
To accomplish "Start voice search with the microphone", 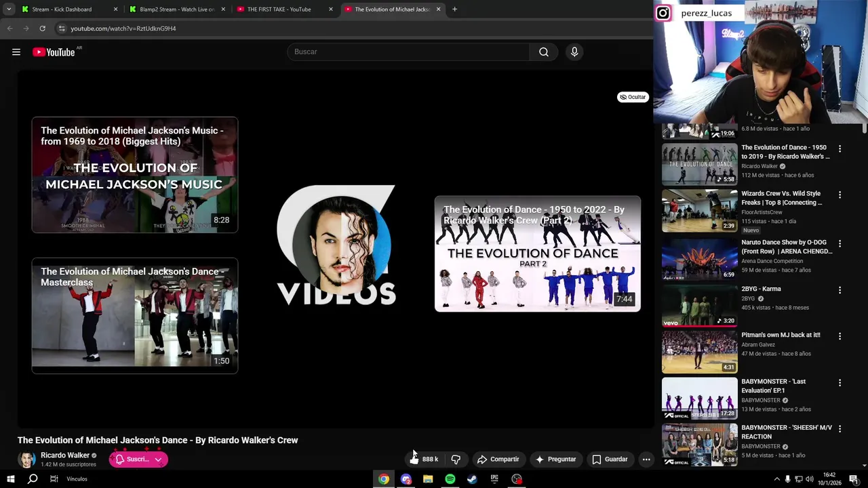I will pyautogui.click(x=574, y=52).
